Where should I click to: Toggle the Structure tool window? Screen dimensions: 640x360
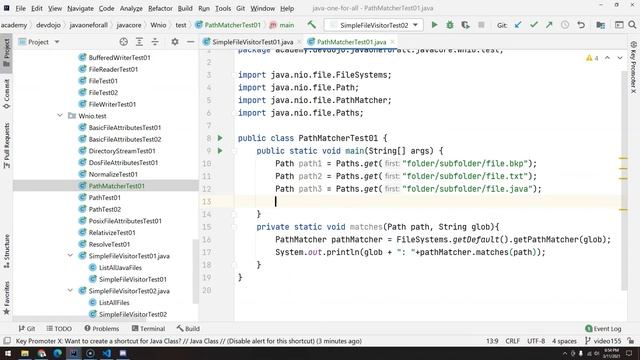(x=7, y=251)
